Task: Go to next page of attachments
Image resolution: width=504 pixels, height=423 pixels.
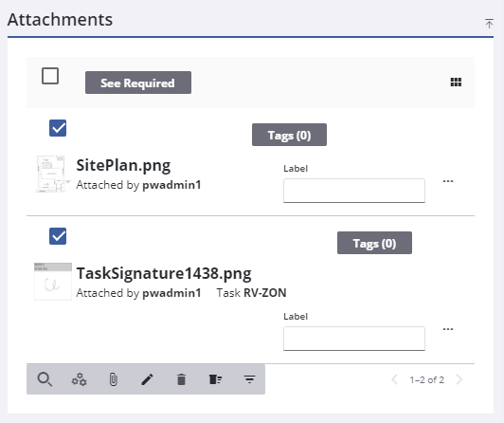Action: point(459,379)
